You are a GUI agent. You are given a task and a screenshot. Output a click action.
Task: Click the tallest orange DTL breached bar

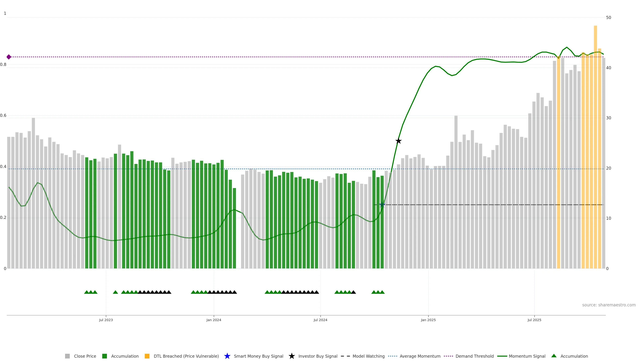tap(595, 150)
